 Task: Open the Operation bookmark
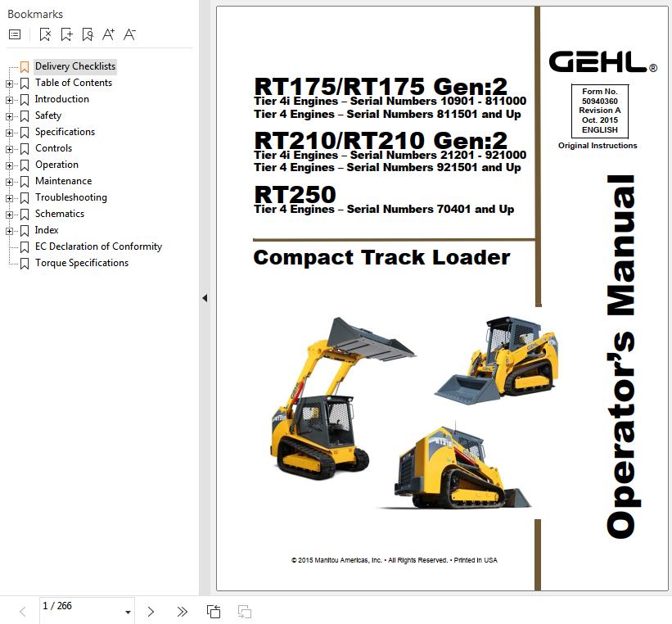56,165
